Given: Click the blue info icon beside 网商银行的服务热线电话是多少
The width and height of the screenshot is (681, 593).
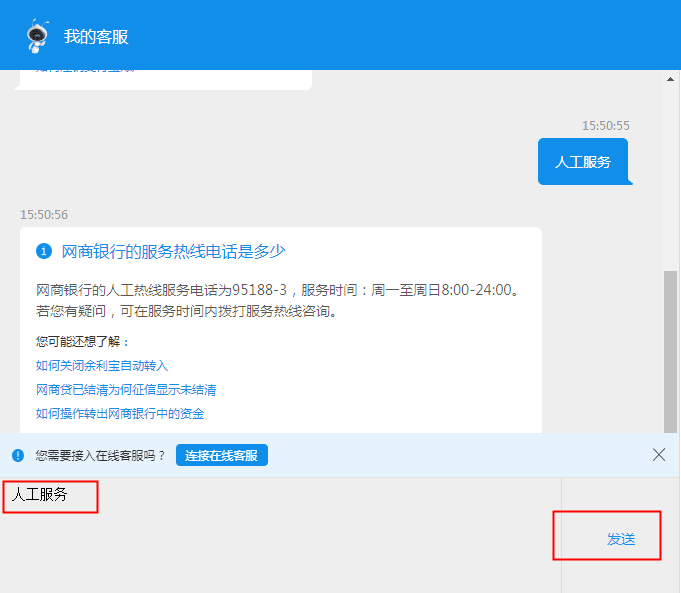Looking at the screenshot, I should 44,251.
